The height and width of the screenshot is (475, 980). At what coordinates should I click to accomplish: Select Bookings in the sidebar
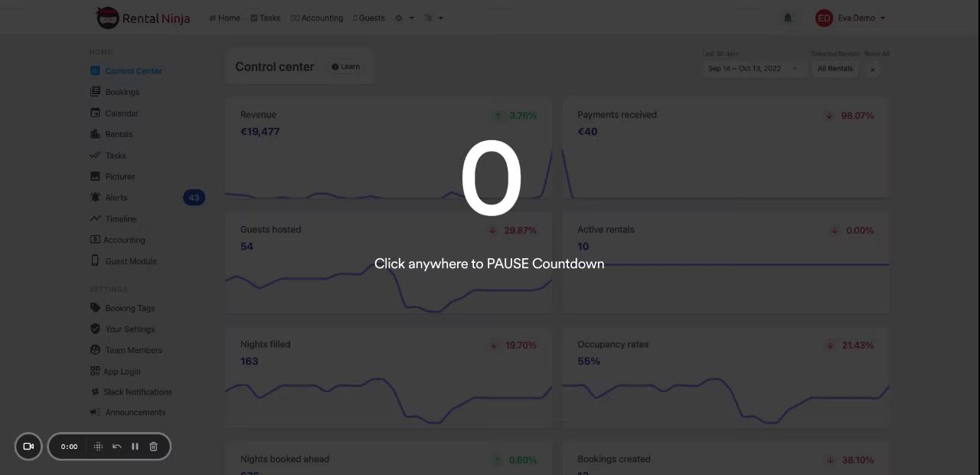(x=122, y=92)
